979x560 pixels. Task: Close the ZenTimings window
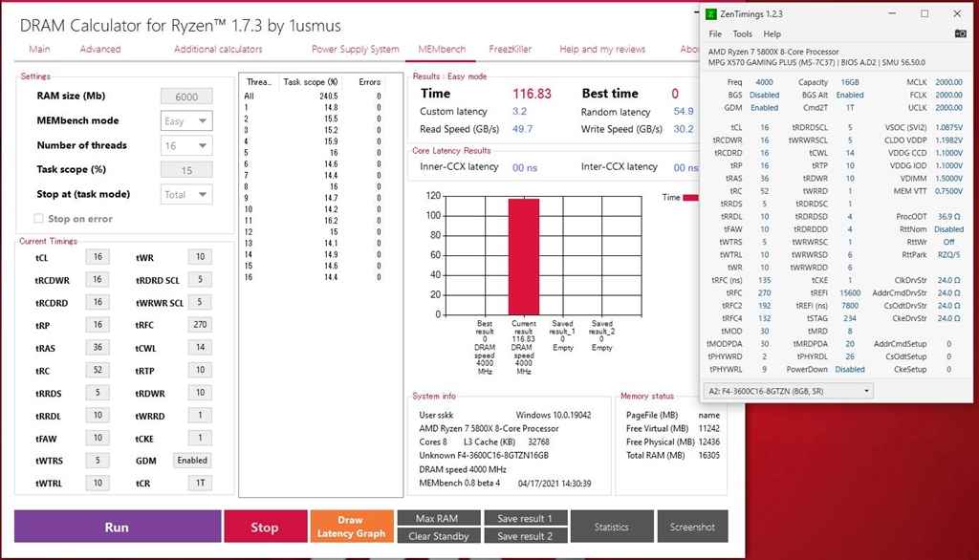pos(957,13)
